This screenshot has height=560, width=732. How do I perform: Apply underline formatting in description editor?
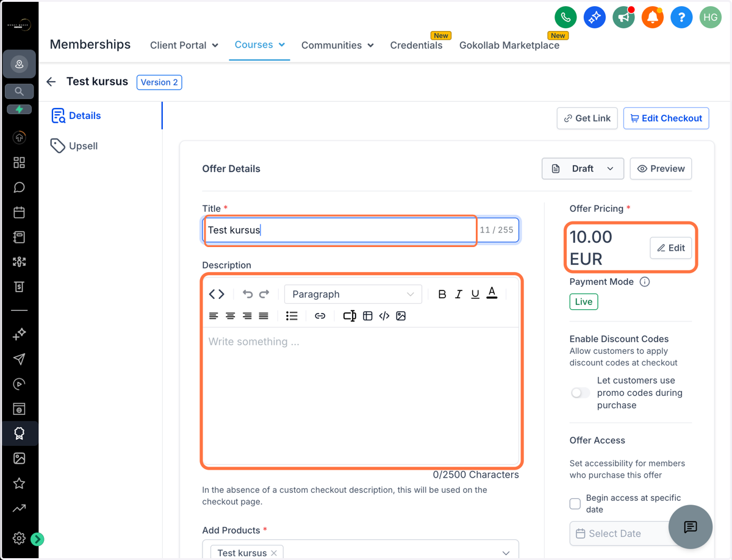(475, 294)
